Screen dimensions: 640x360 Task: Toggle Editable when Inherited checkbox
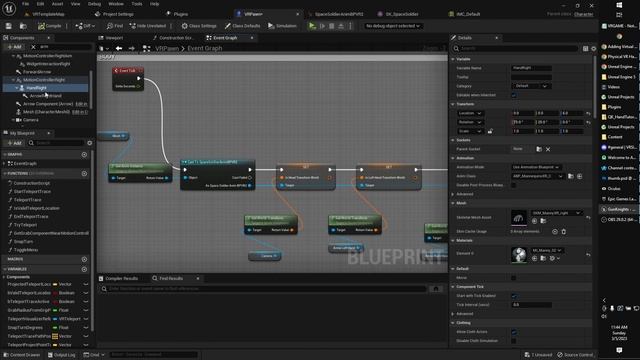(514, 95)
